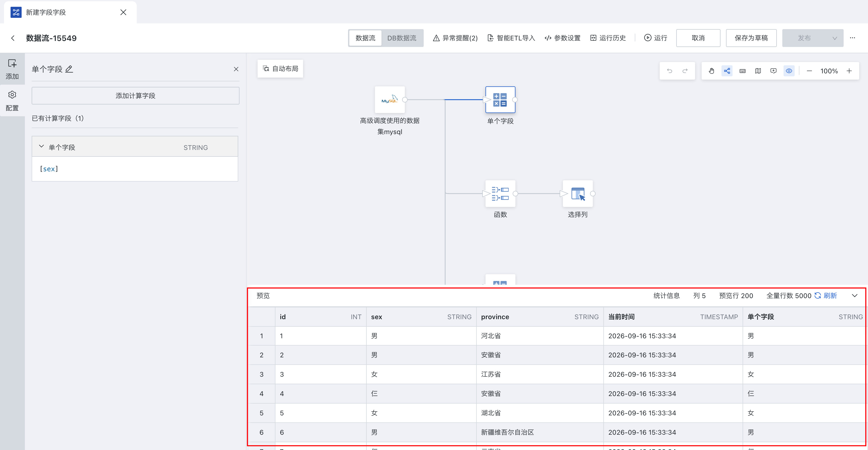Image resolution: width=868 pixels, height=450 pixels.
Task: Zoom in with the plus button
Action: (849, 71)
